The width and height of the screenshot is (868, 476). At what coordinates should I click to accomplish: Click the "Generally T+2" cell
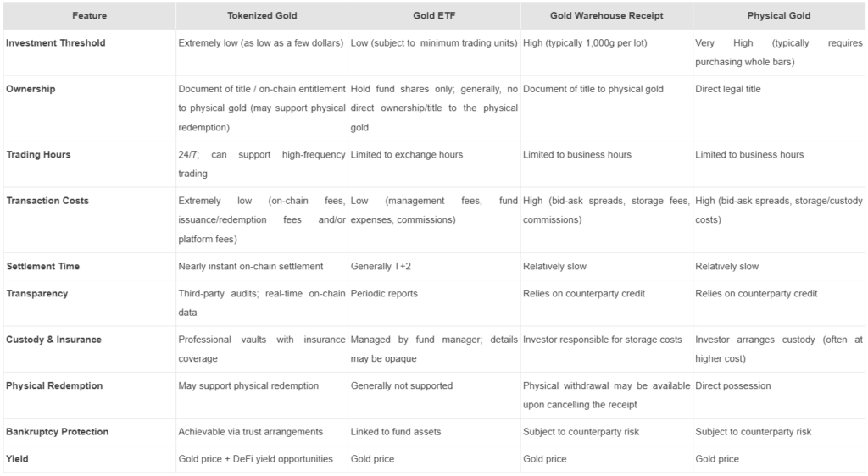[x=382, y=266]
